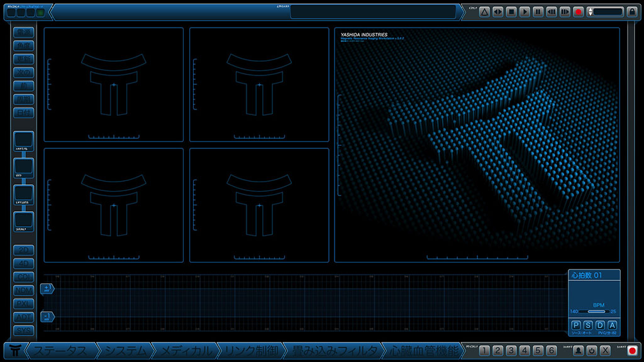The image size is (644, 362).
Task: Pause playback with the pause button
Action: (538, 12)
